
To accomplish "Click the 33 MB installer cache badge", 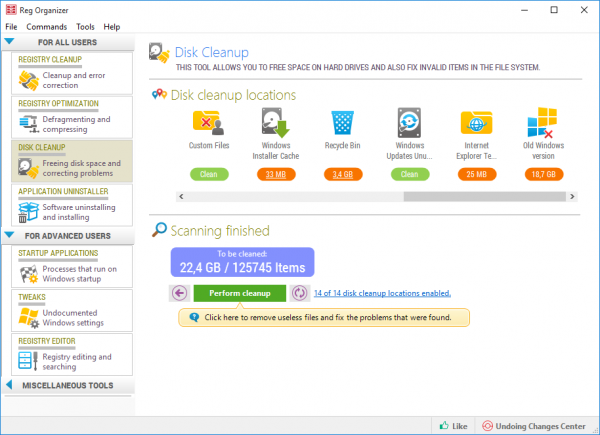I will [x=276, y=174].
